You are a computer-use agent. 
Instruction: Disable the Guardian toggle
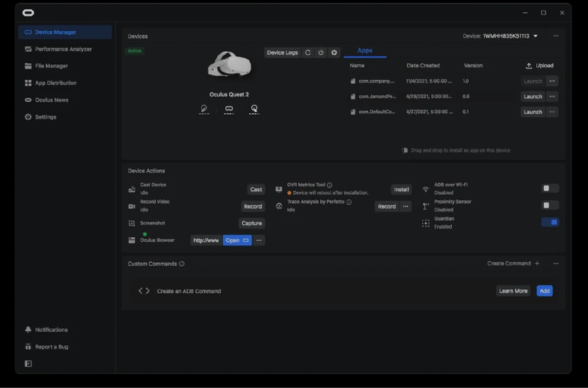tap(550, 222)
